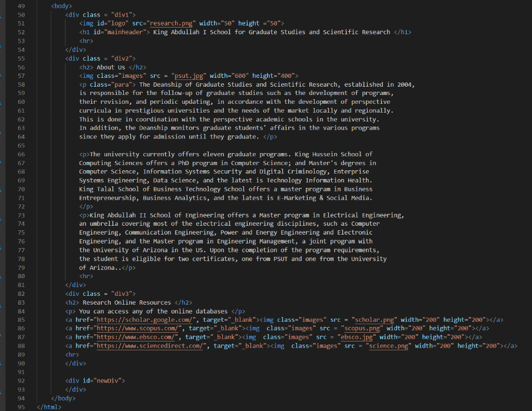The height and width of the screenshot is (411, 532).
Task: Click the words 'E-Marketing & Social Media'
Action: [323, 198]
